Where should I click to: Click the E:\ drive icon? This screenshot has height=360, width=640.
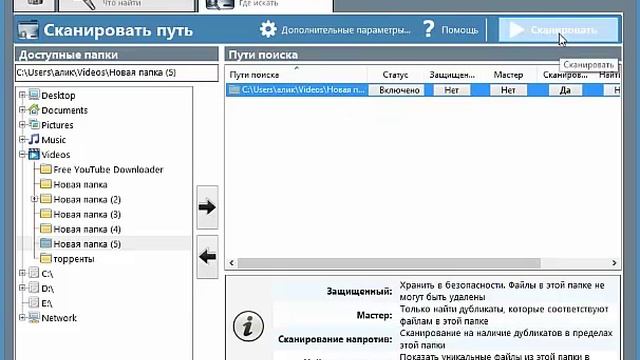pos(34,303)
